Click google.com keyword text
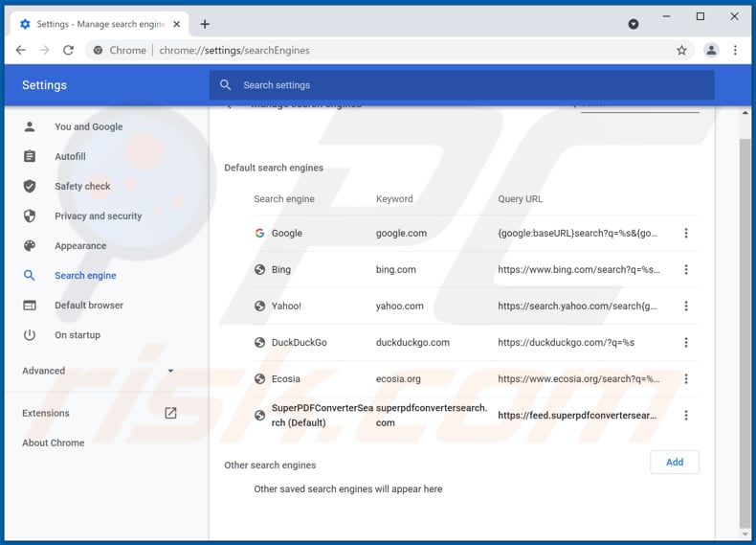The width and height of the screenshot is (756, 545). click(x=401, y=233)
